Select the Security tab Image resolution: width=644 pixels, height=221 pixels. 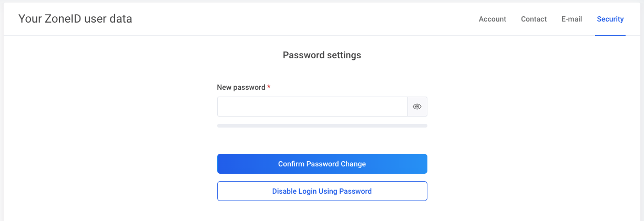coord(610,19)
